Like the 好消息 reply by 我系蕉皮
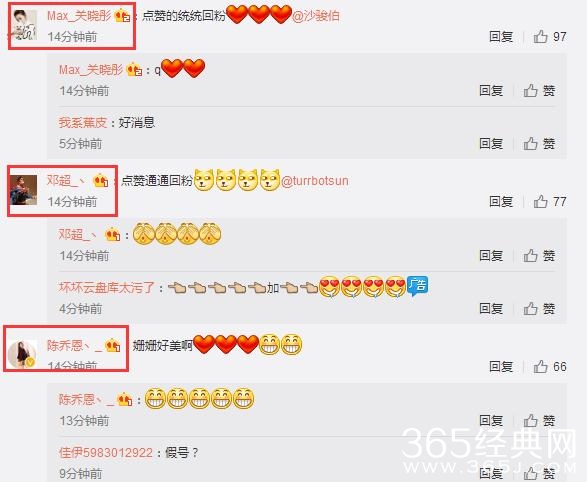 [x=539, y=143]
